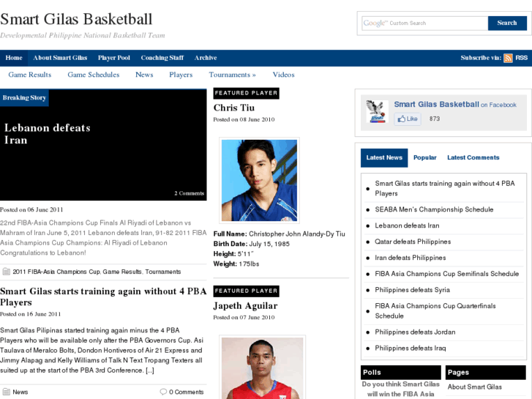Viewport: 532px width, 399px height.
Task: Open Qatar defeats Philippines news item
Action: (x=413, y=242)
